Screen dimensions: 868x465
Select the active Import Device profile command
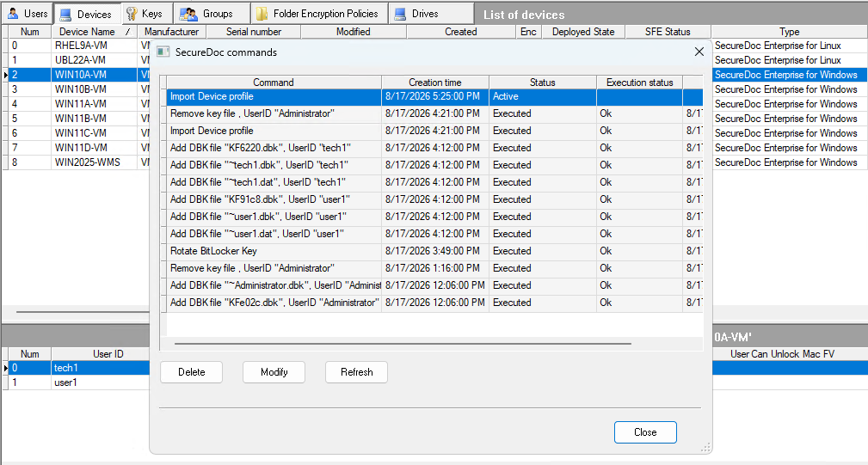pyautogui.click(x=434, y=97)
